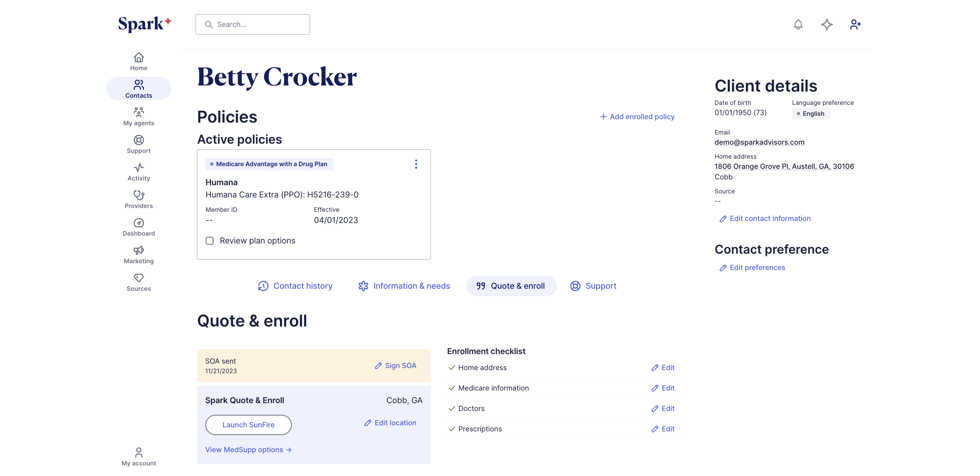Switch to Contact history tab
Viewport: 980px width, 476px height.
click(x=295, y=286)
